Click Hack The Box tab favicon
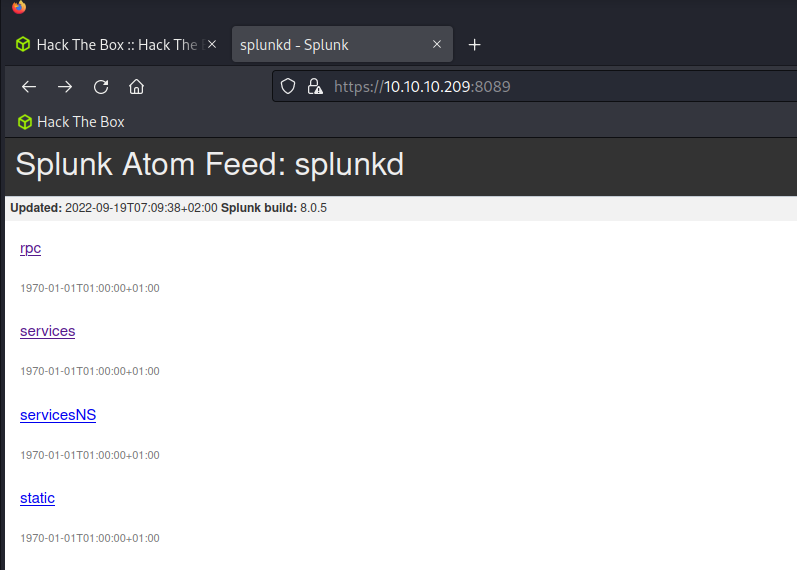 point(23,44)
